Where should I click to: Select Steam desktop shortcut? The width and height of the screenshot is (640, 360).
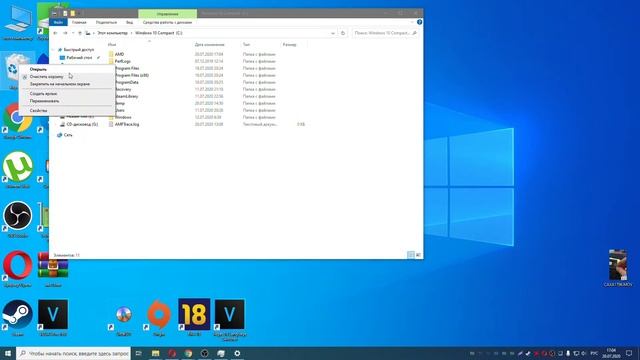(17, 318)
